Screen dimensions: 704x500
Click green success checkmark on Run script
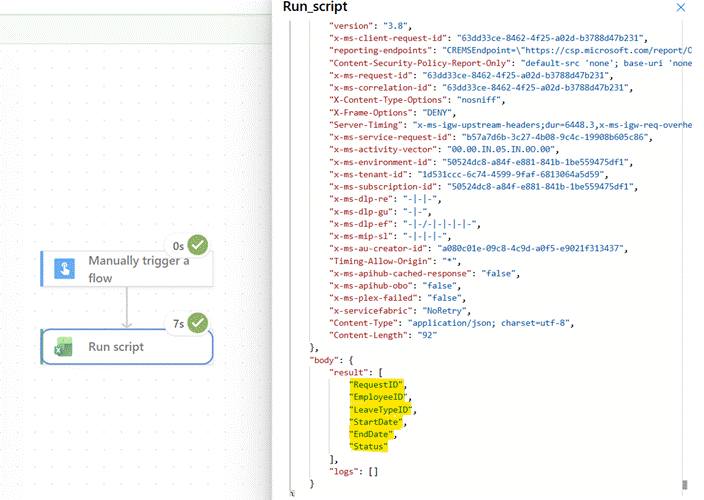click(x=198, y=323)
